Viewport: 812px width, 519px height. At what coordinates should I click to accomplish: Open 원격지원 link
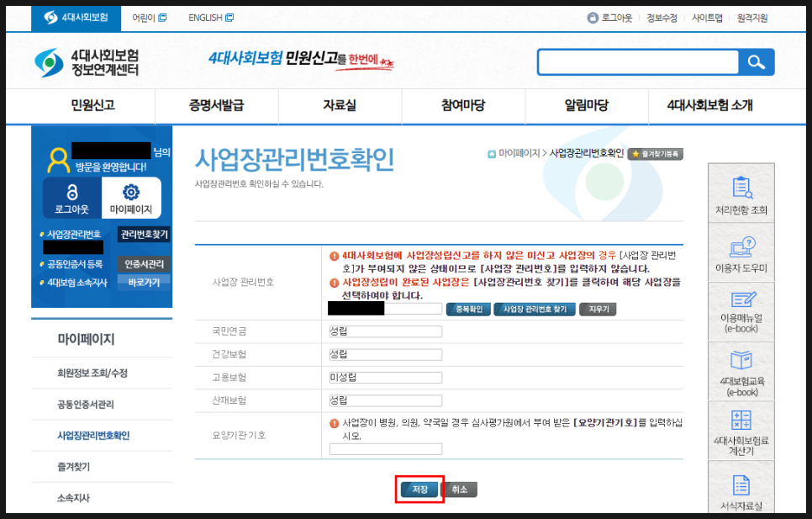click(752, 19)
